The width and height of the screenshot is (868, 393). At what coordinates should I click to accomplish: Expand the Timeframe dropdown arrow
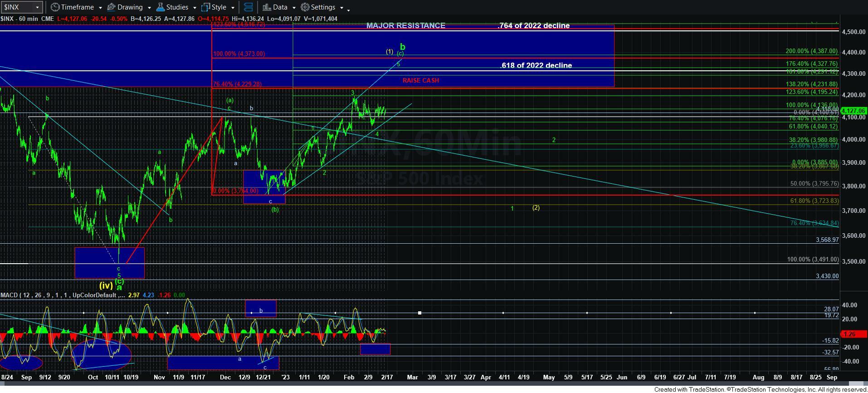100,8
